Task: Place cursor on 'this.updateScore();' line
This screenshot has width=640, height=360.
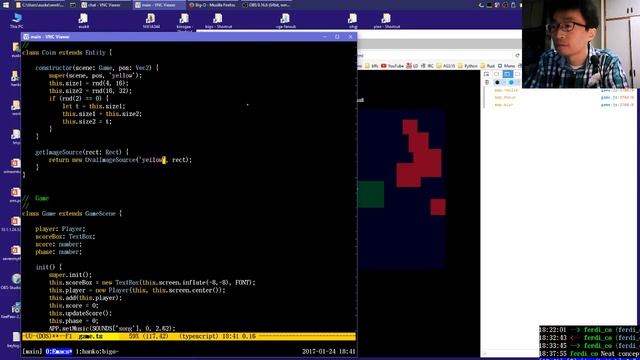Action: (x=80, y=313)
